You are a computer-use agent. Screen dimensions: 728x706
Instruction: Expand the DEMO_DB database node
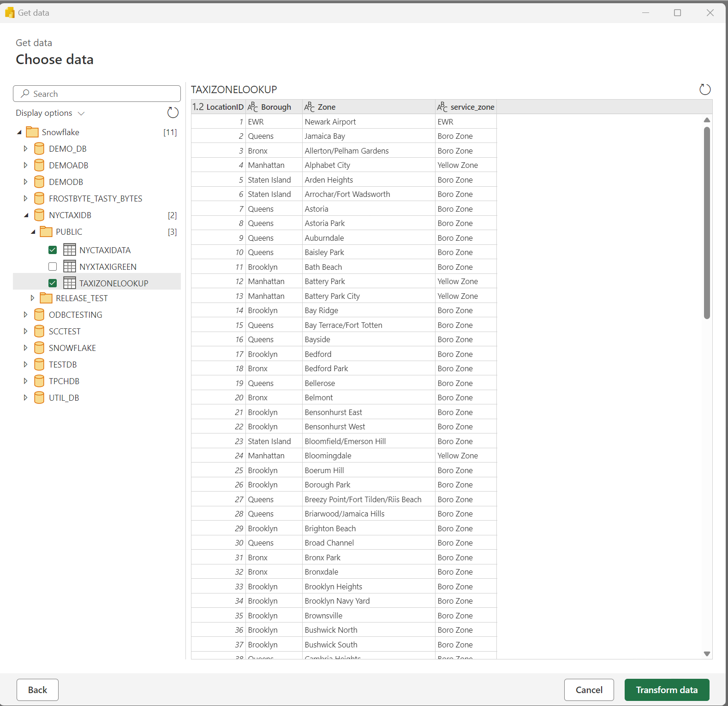coord(25,148)
